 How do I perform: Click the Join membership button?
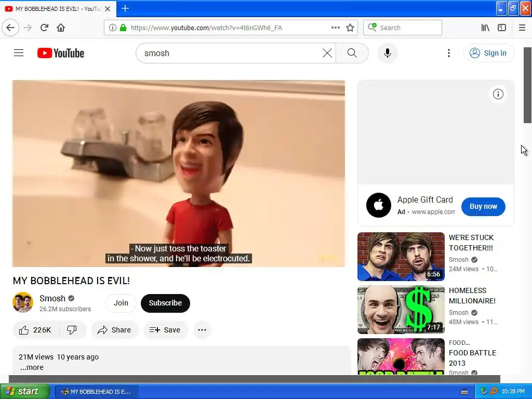(x=121, y=303)
